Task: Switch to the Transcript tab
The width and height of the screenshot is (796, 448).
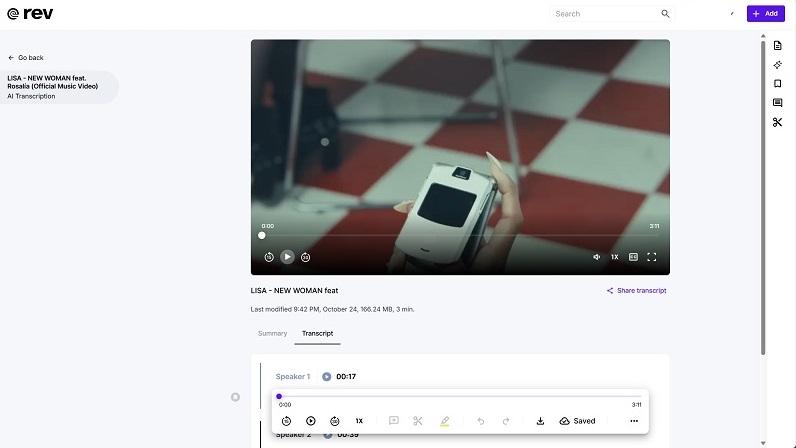Action: [317, 333]
